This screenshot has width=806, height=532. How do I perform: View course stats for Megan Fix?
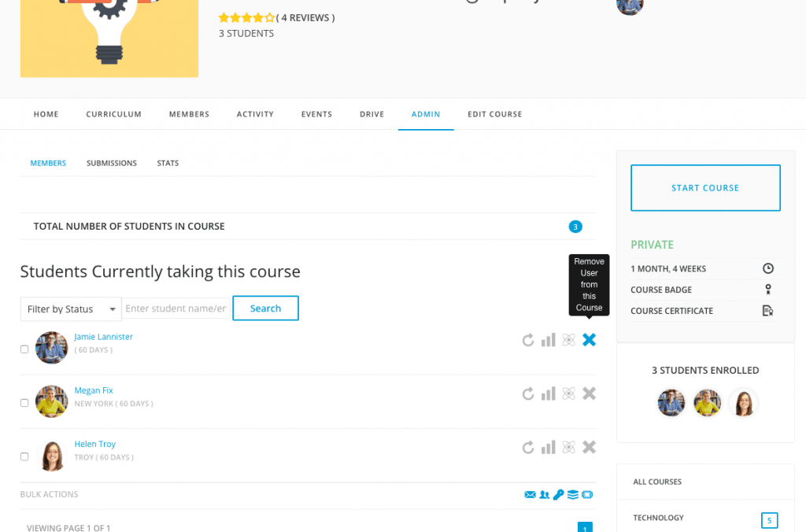[x=549, y=393]
